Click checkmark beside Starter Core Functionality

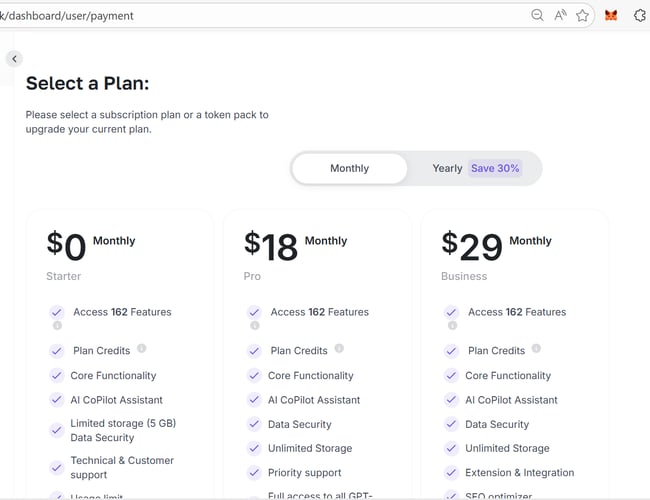(55, 376)
